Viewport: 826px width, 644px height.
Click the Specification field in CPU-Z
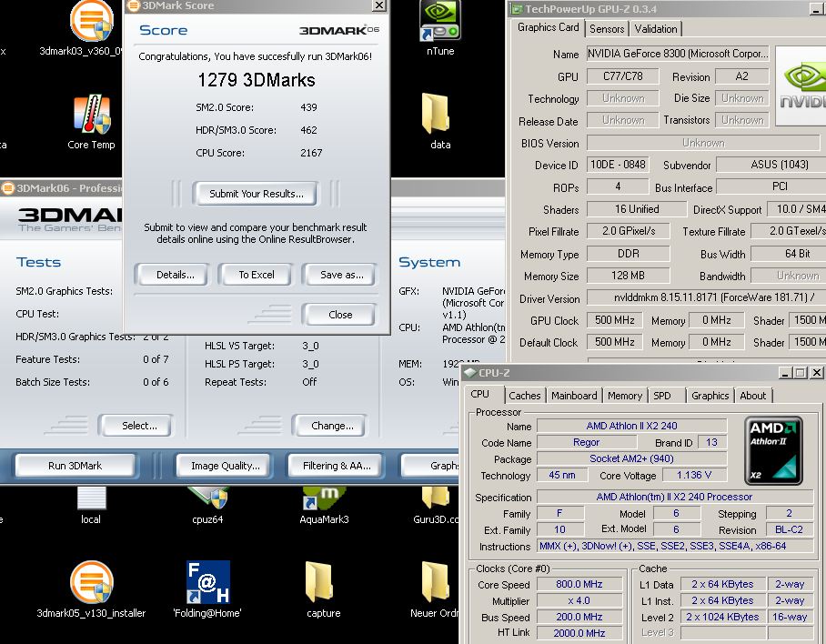[x=674, y=497]
